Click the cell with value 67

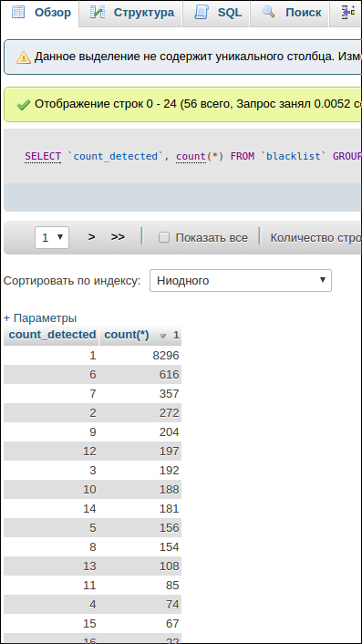[x=140, y=624]
